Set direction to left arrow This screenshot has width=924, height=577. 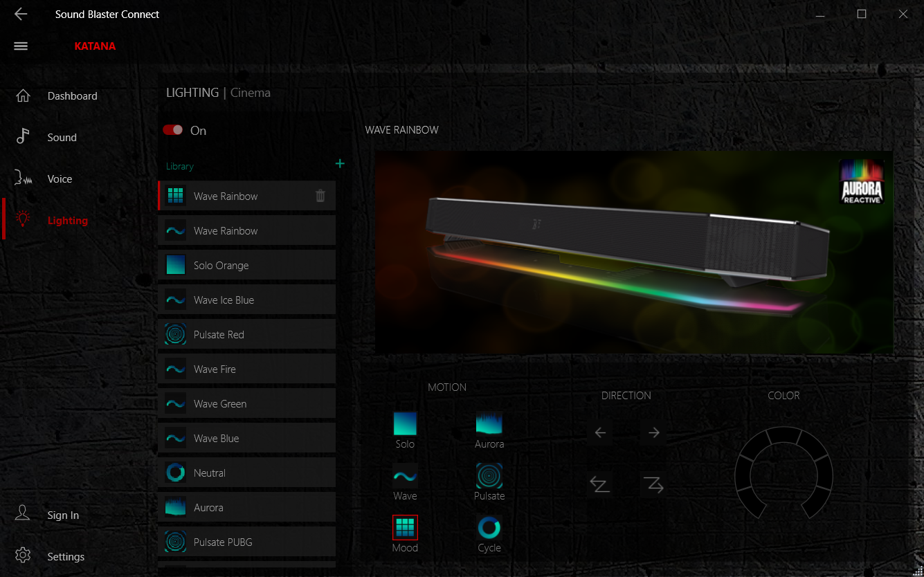600,433
